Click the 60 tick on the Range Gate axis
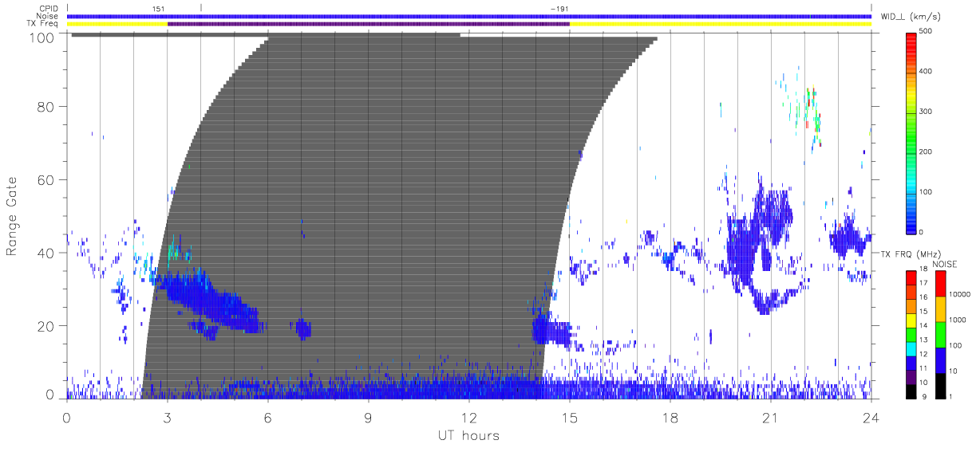The width and height of the screenshot is (980, 452). (x=45, y=180)
